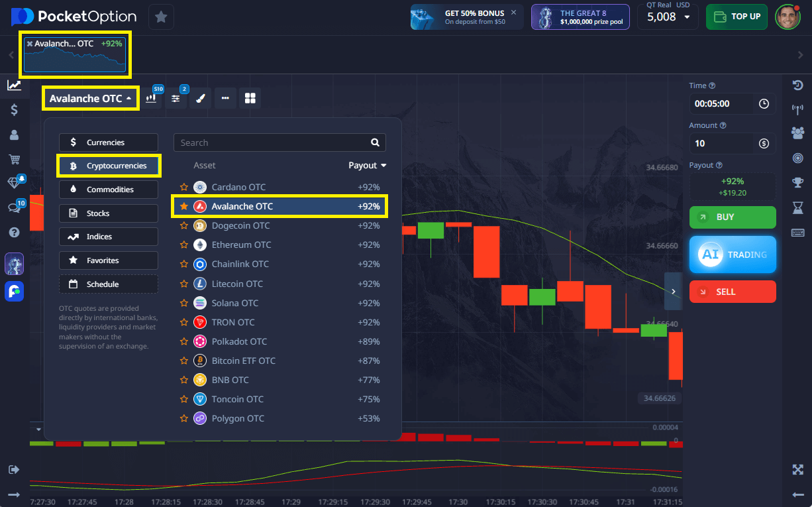Open the chart type candlestick icon
This screenshot has width=812, height=507.
pos(152,98)
